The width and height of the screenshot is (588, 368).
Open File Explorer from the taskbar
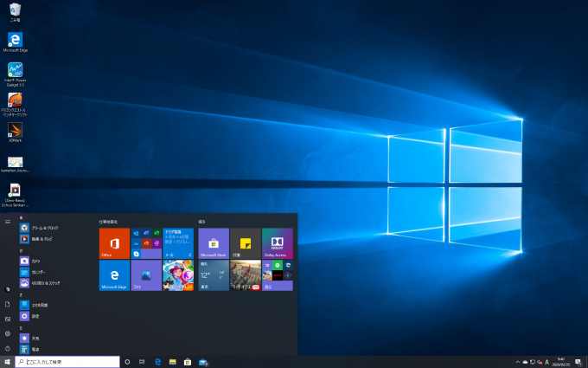[172, 362]
